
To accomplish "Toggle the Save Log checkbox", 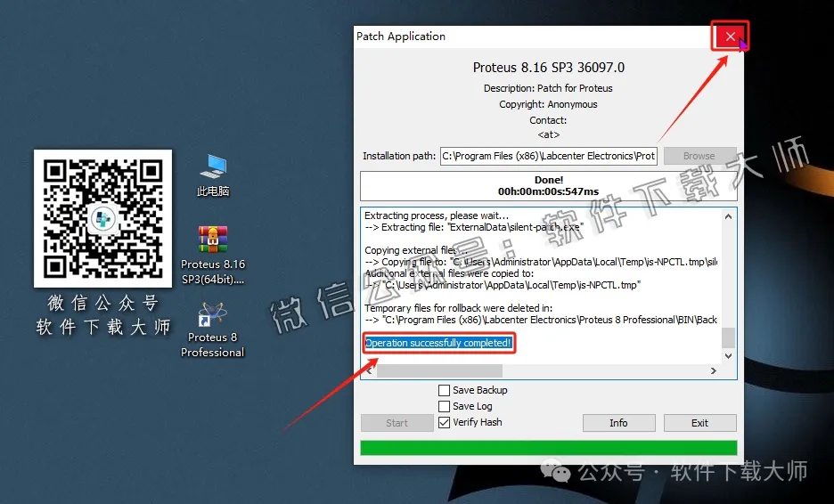I will pos(444,406).
